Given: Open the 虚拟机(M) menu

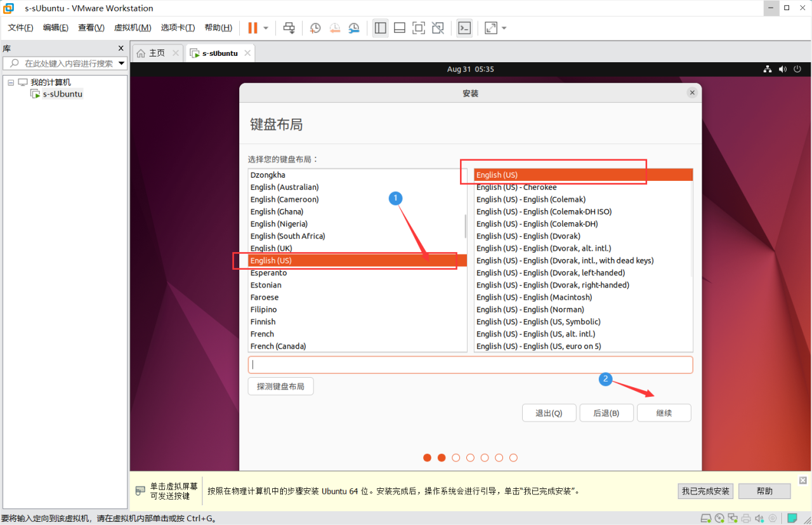Looking at the screenshot, I should click(133, 28).
